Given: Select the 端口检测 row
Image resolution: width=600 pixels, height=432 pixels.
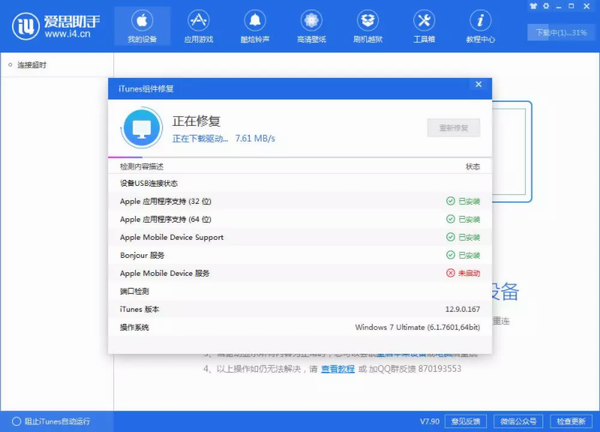Looking at the screenshot, I should pos(300,291).
